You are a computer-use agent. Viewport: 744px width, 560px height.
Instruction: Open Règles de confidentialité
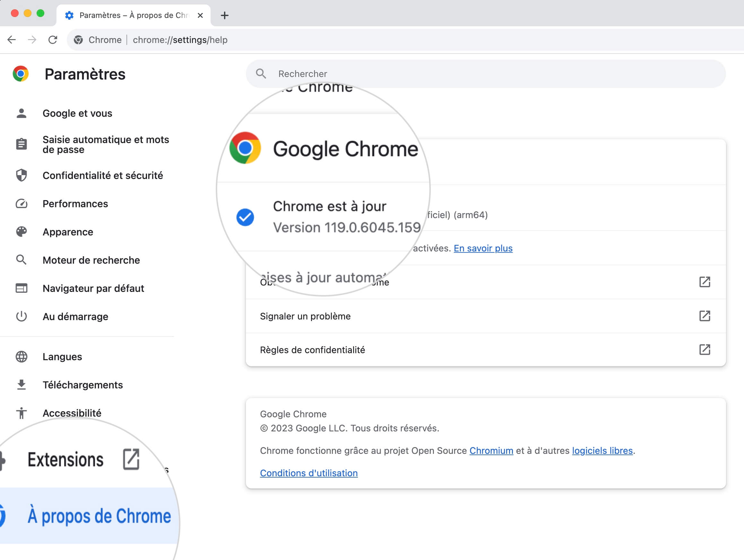click(x=486, y=350)
